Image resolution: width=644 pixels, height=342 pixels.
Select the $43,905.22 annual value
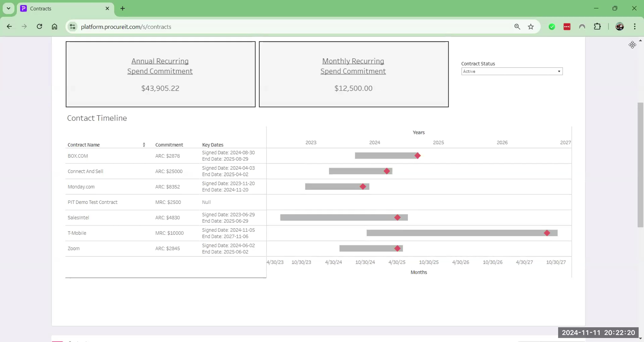coord(160,88)
